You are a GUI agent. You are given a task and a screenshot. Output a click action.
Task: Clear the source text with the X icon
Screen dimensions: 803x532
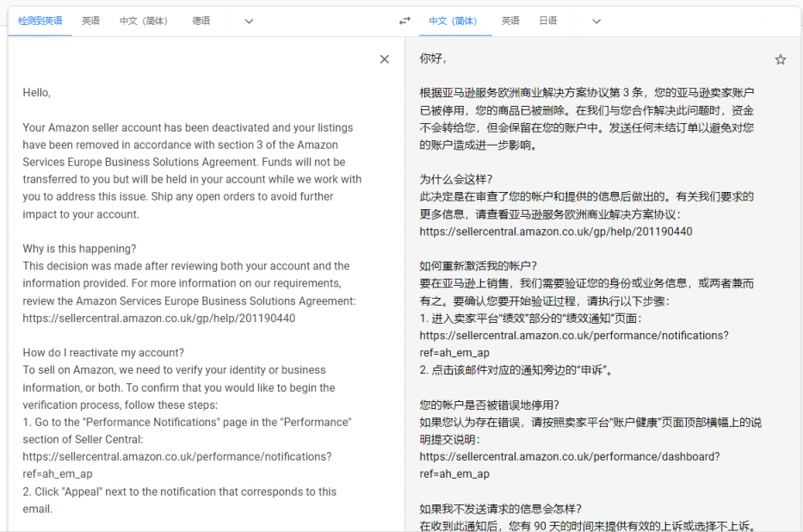pos(384,59)
